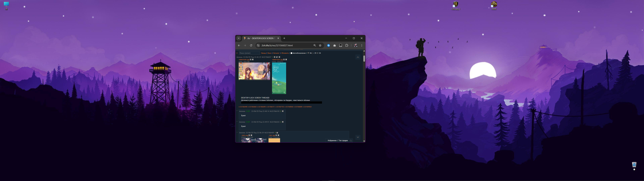Open the Shazam extension icon
Screen dimensions: 644x181
[x=329, y=45]
